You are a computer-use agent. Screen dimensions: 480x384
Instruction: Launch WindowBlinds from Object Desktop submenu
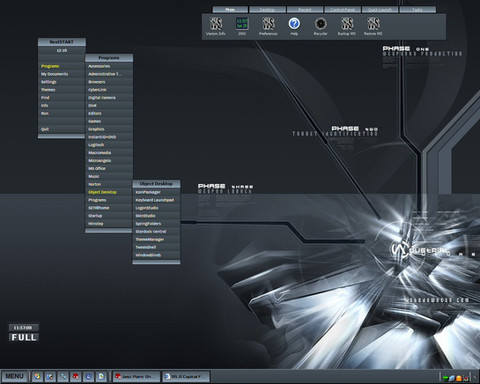(x=156, y=255)
